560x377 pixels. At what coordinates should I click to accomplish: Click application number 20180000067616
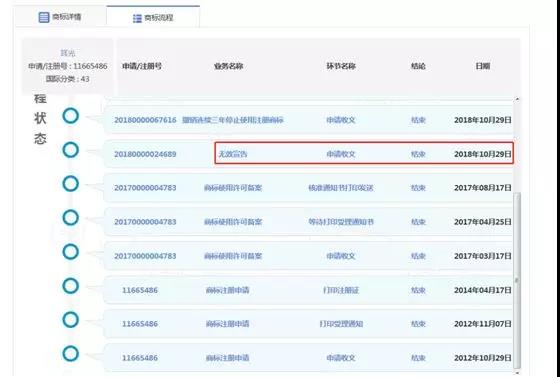click(145, 120)
